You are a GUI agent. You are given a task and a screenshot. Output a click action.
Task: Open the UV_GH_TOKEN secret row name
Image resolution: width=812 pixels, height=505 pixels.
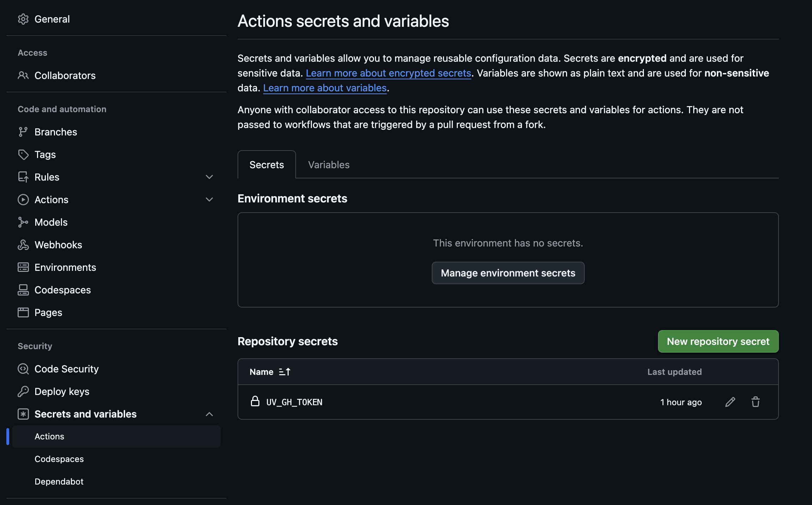pyautogui.click(x=294, y=402)
